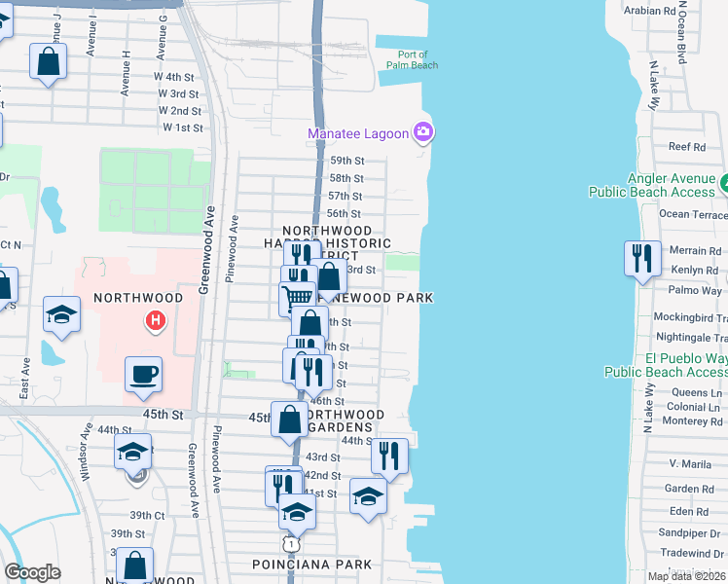
Task: Select the school marker near Windsor Ave
Action: pyautogui.click(x=132, y=454)
